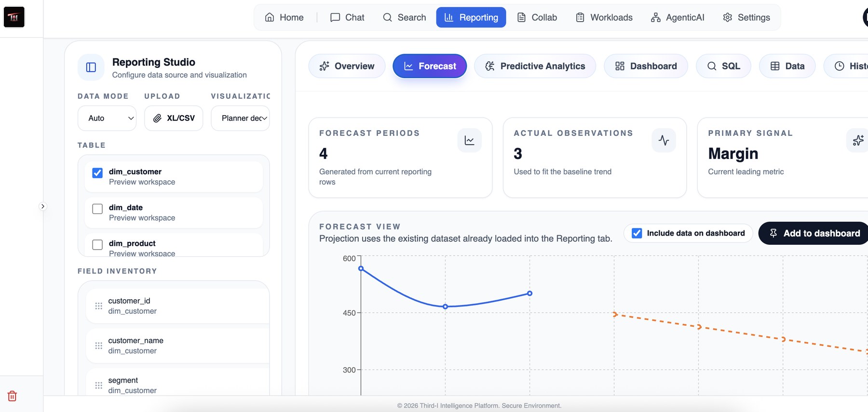Open the Chat nav item

pyautogui.click(x=347, y=17)
